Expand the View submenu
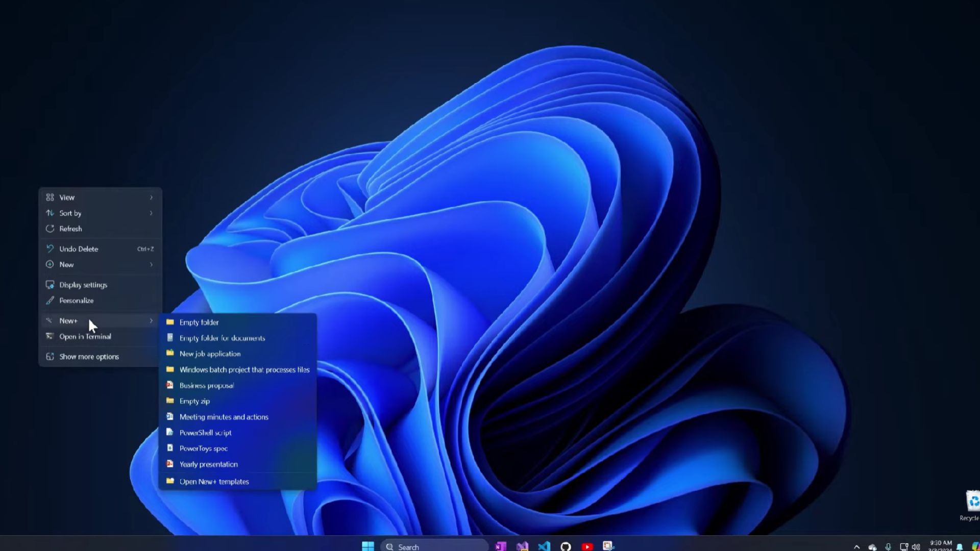Image resolution: width=980 pixels, height=551 pixels. point(100,197)
